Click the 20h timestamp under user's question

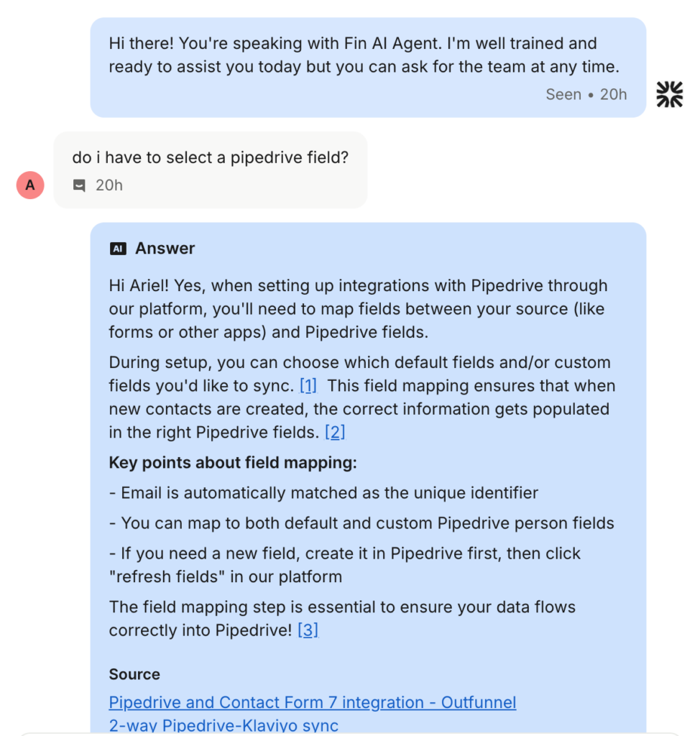click(109, 185)
